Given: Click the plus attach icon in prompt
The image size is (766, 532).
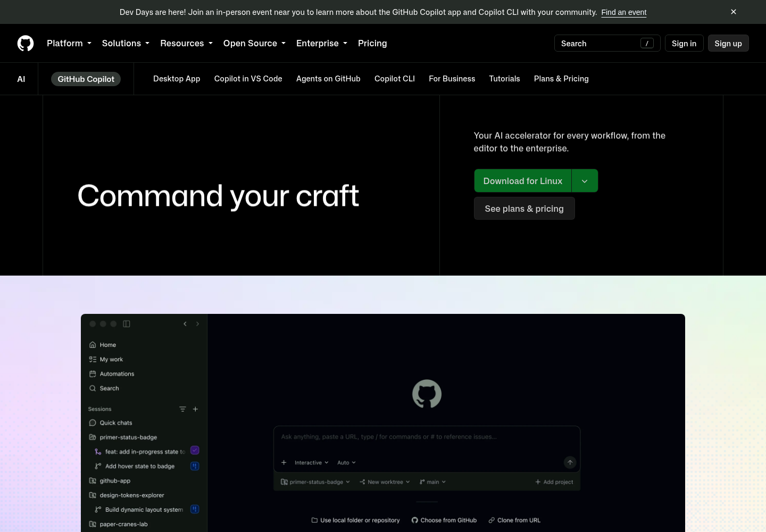Looking at the screenshot, I should [x=284, y=462].
